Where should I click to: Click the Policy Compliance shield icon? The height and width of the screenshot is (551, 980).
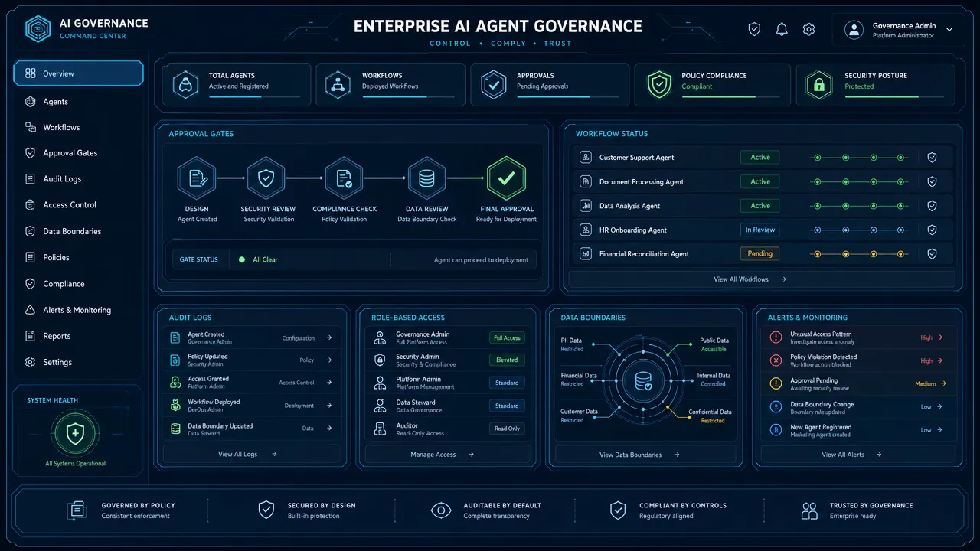659,85
